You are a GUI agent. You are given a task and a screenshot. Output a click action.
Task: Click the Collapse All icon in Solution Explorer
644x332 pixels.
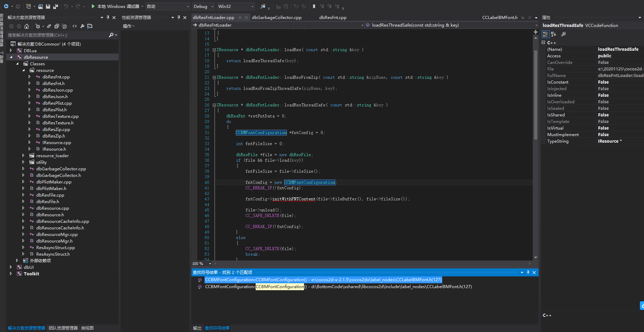coord(57,26)
